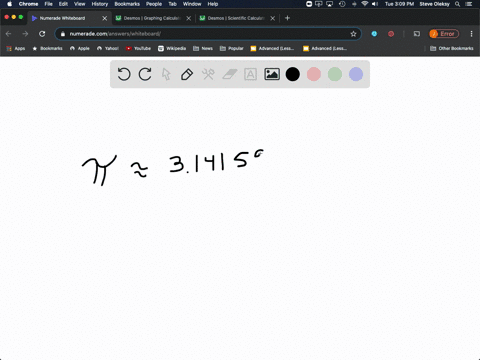Click the blue circular extension icon
The width and height of the screenshot is (480, 360).
click(x=374, y=34)
